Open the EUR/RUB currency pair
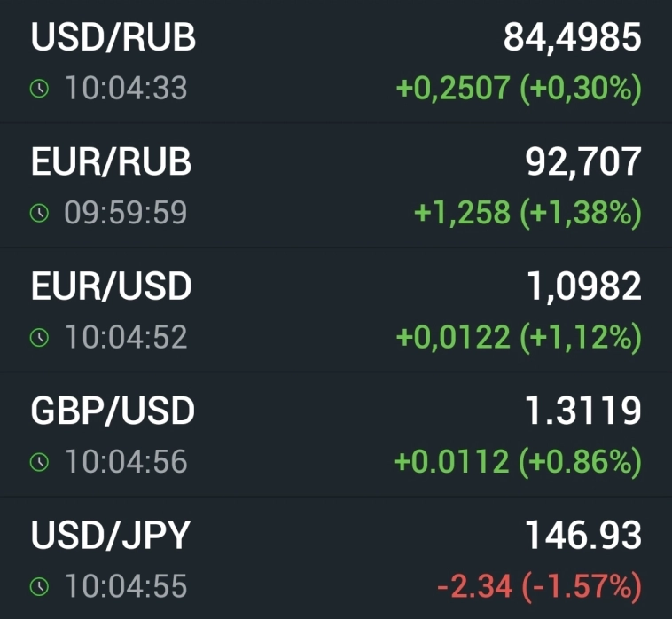 [111, 161]
